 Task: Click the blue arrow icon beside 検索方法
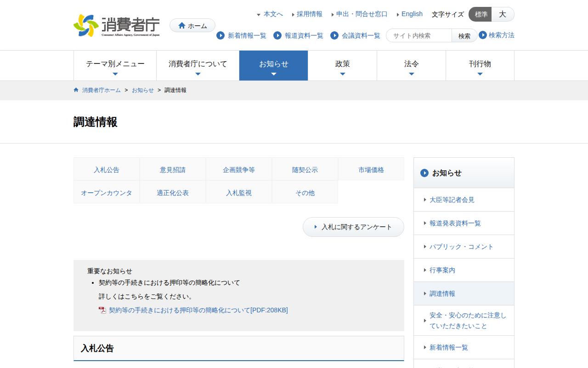(x=483, y=35)
